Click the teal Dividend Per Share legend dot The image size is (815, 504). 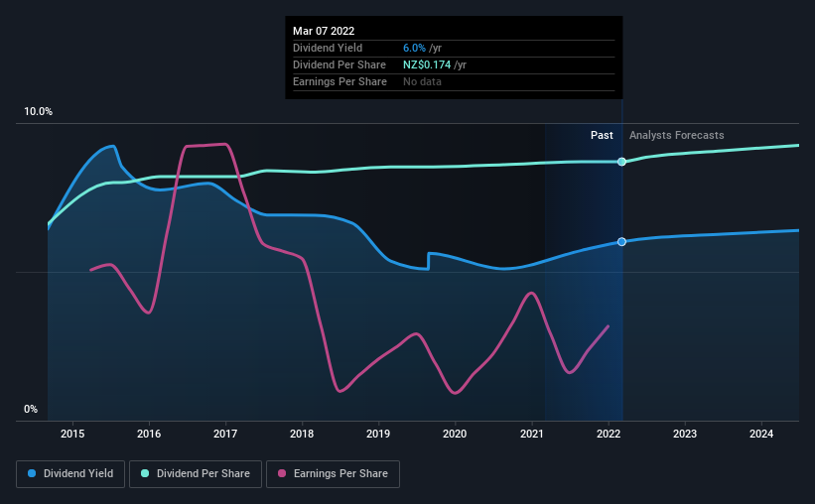point(145,473)
